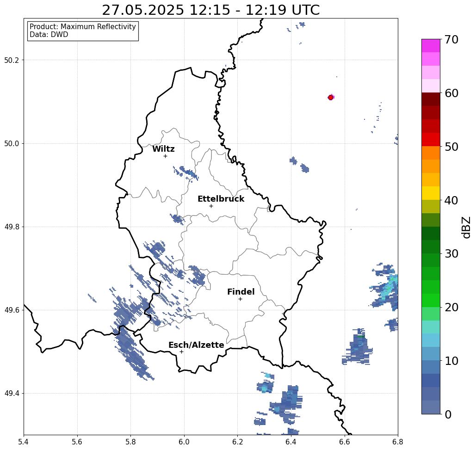Screen dimensions: 476x450
Task: Click longitude tick label 6.2
Action: [x=238, y=442]
